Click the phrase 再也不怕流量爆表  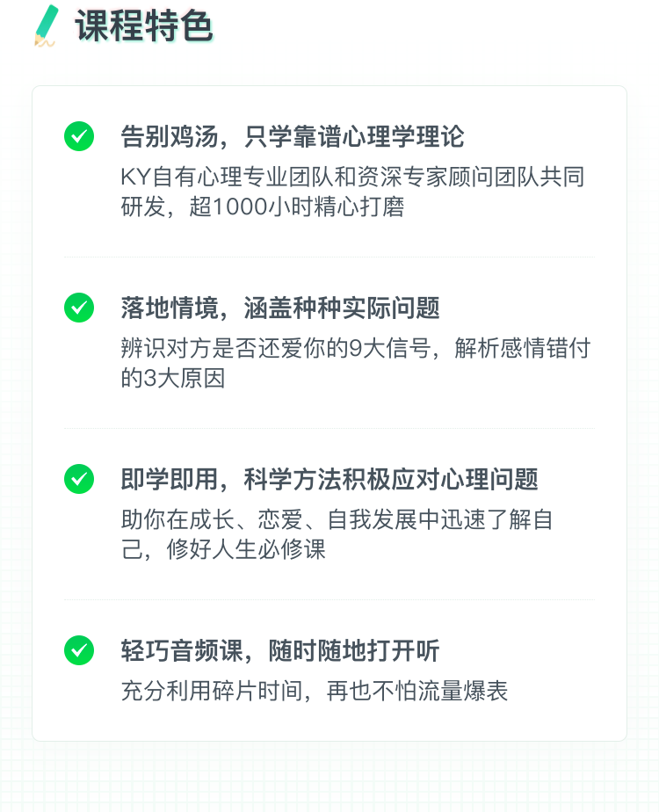coord(417,691)
